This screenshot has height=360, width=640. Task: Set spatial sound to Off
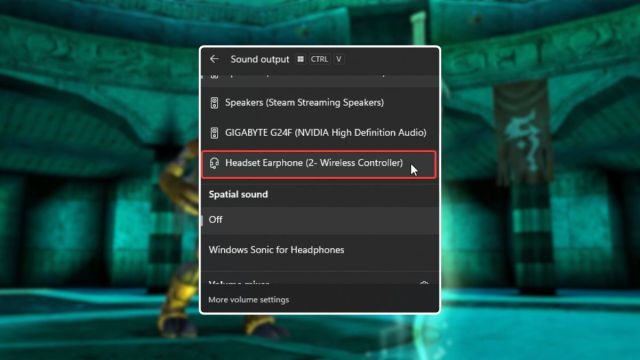tap(319, 220)
